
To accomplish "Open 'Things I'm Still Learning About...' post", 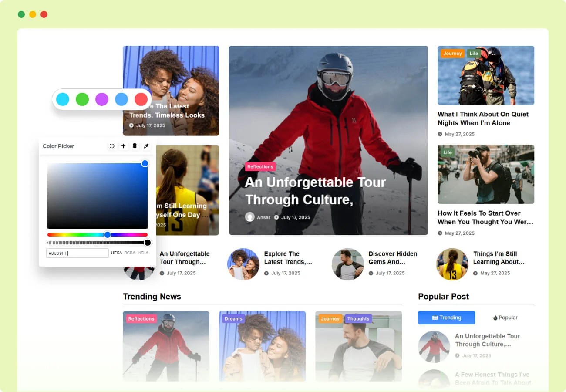I will pos(499,258).
